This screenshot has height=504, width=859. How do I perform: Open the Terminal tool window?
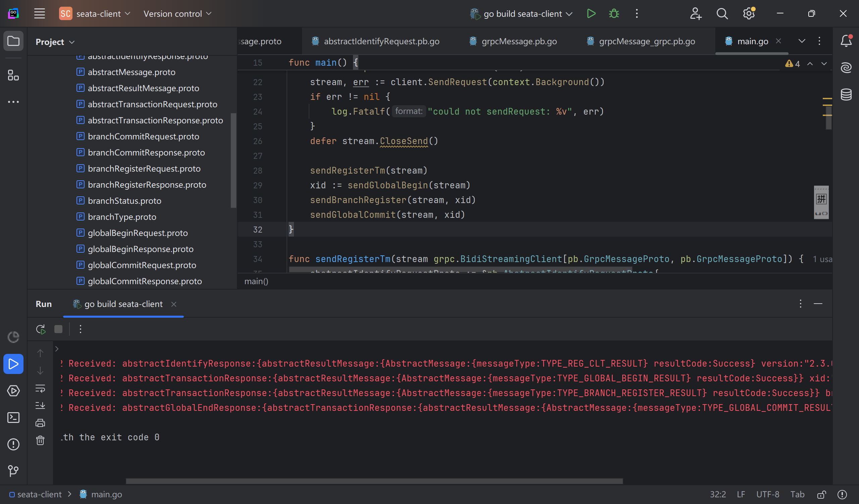13,418
